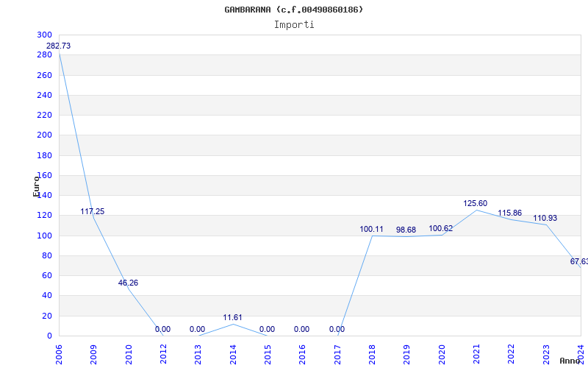Viewport: 588px width, 368px height.
Task: Click the 2010 year label on x-axis
Action: 129,355
